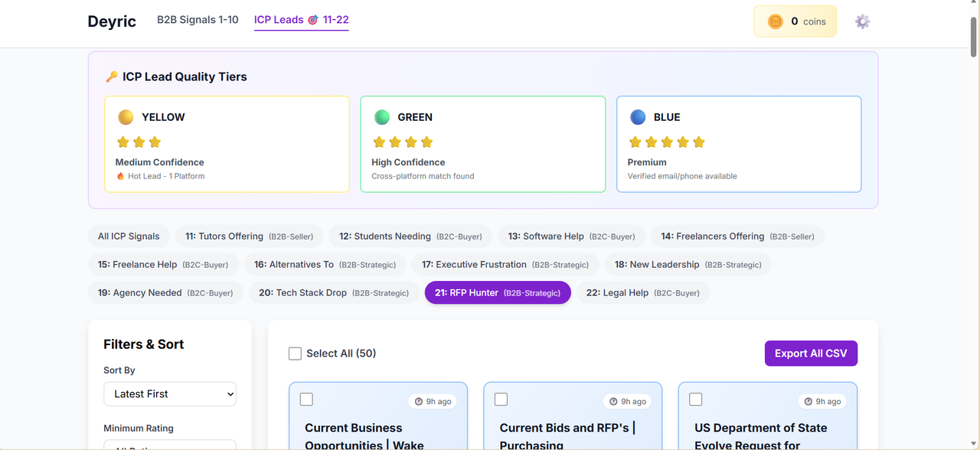The width and height of the screenshot is (980, 450).
Task: Click the key icon beside ICP Lead Quality Tiers
Action: (x=111, y=77)
